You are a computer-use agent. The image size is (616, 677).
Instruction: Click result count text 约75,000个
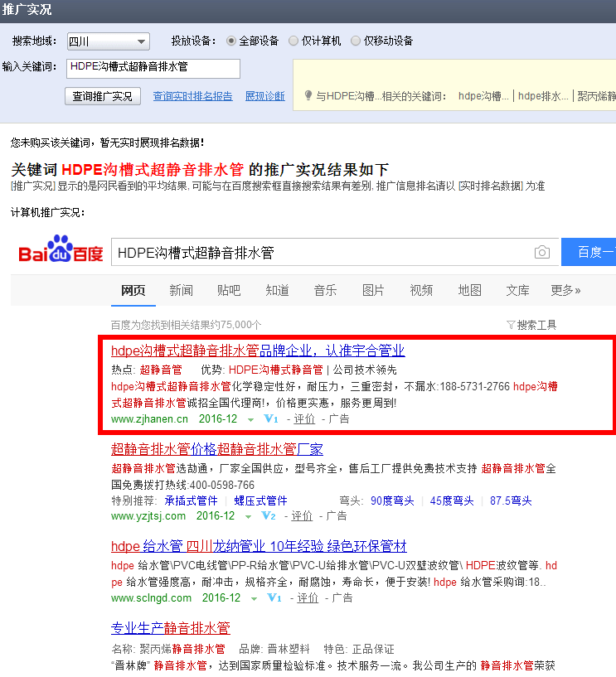tap(235, 325)
